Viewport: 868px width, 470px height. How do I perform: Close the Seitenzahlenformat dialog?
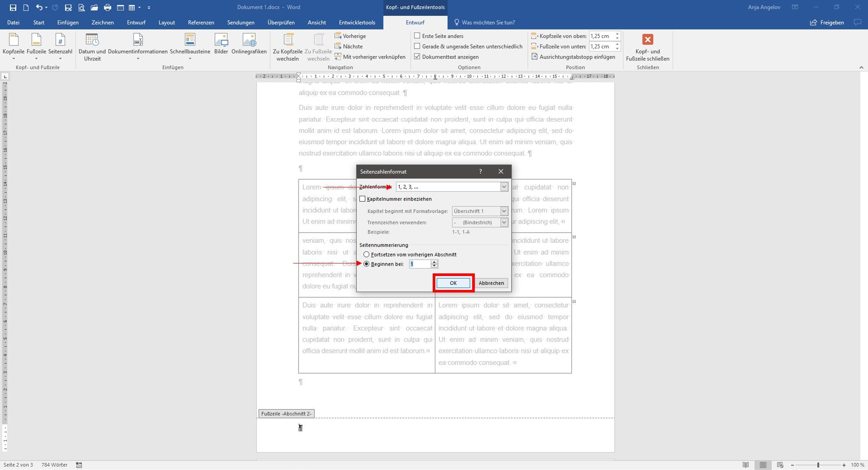coord(501,171)
